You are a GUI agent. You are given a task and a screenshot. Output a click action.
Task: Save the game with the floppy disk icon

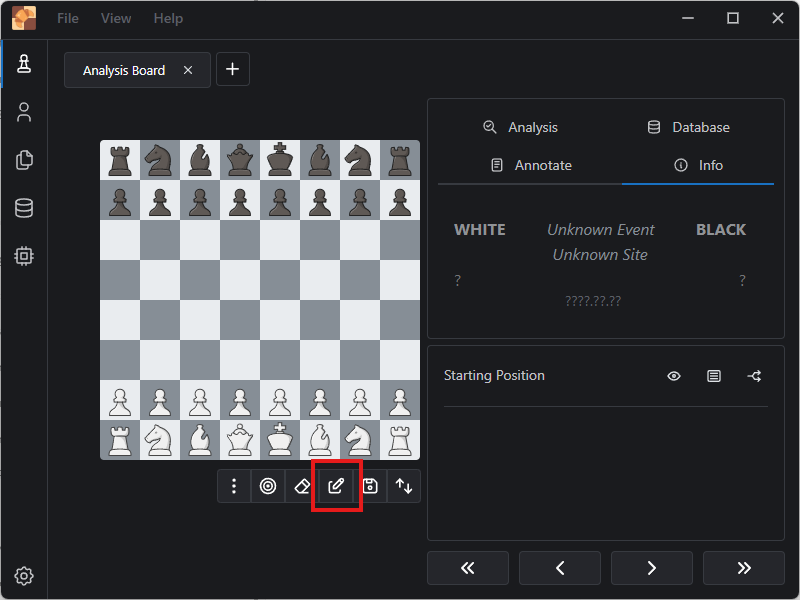click(x=370, y=486)
